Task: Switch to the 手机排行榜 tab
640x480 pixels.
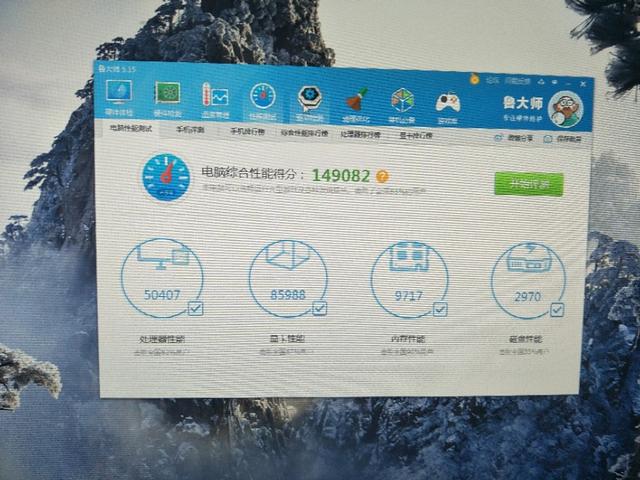Action: (x=247, y=131)
